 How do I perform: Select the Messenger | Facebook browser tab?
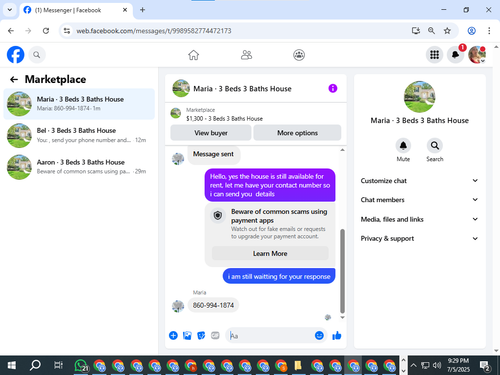[75, 10]
